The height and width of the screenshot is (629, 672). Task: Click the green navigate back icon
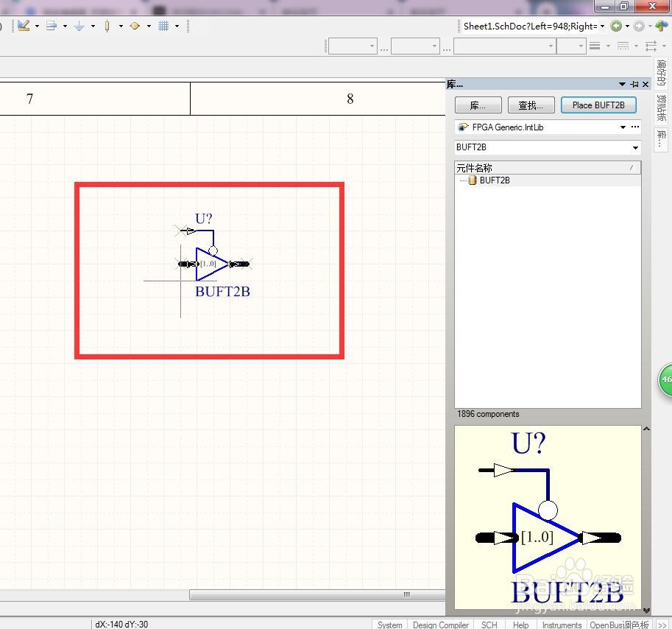coord(616,27)
